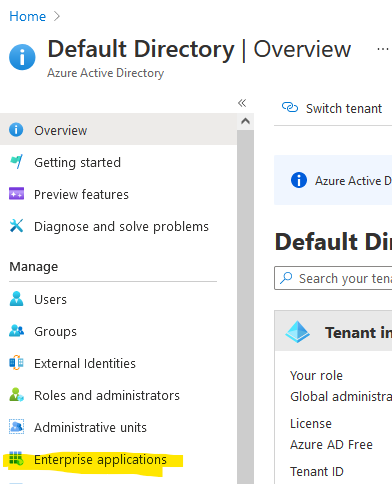Click the Tenant information pyramid icon
The width and height of the screenshot is (392, 484).
297,332
